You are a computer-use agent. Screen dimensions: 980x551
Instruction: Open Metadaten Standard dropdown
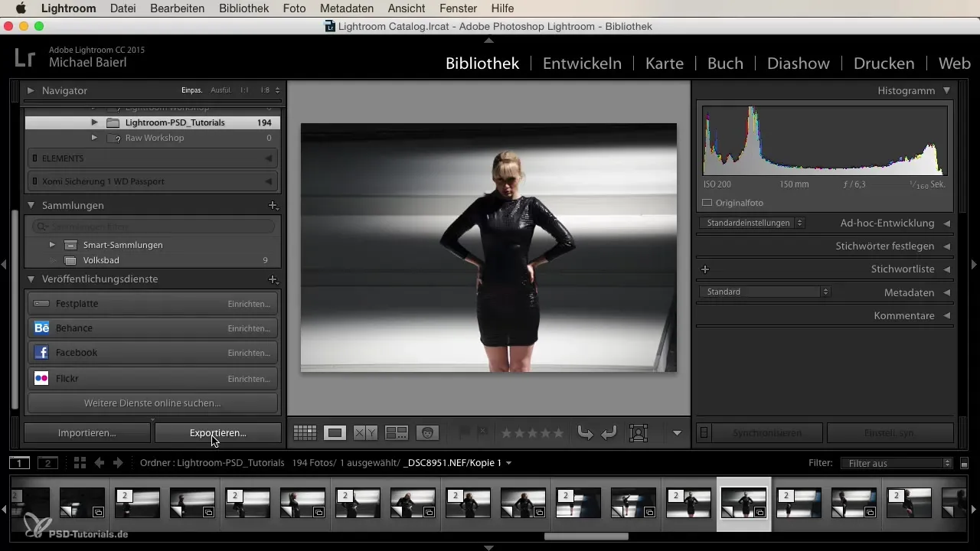click(x=765, y=292)
